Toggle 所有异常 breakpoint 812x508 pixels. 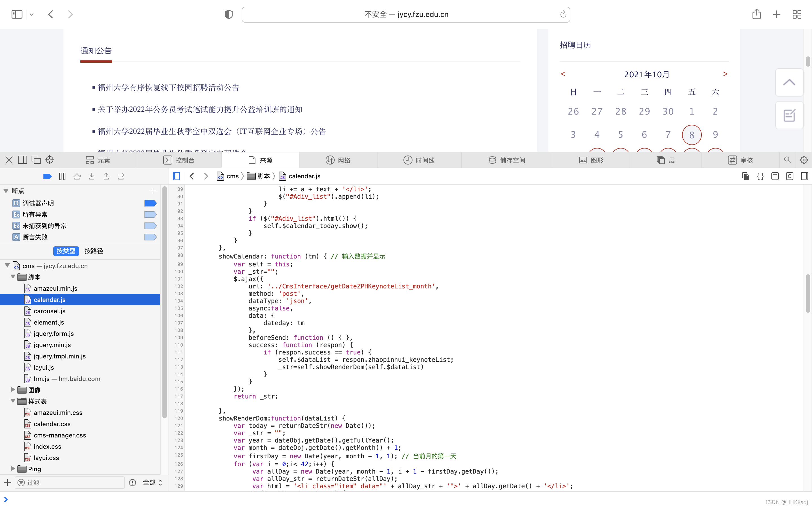click(x=150, y=214)
